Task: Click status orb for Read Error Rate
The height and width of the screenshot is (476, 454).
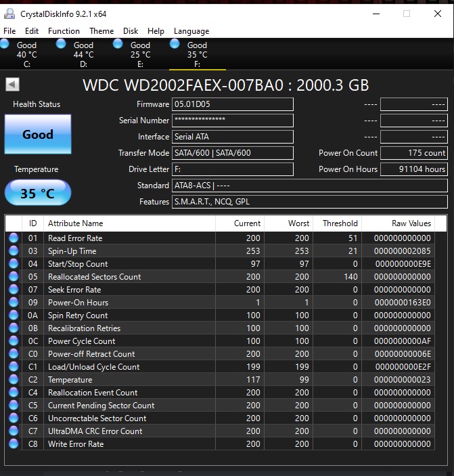Action: click(x=14, y=238)
